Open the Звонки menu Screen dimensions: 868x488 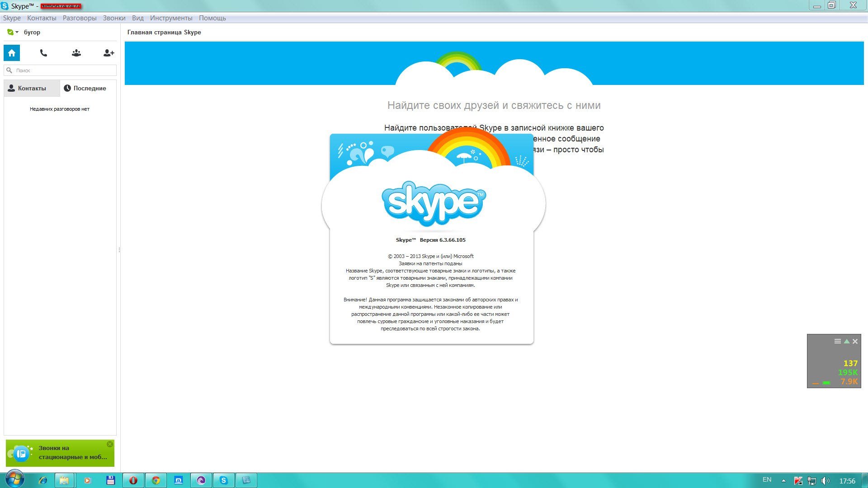[x=114, y=18]
